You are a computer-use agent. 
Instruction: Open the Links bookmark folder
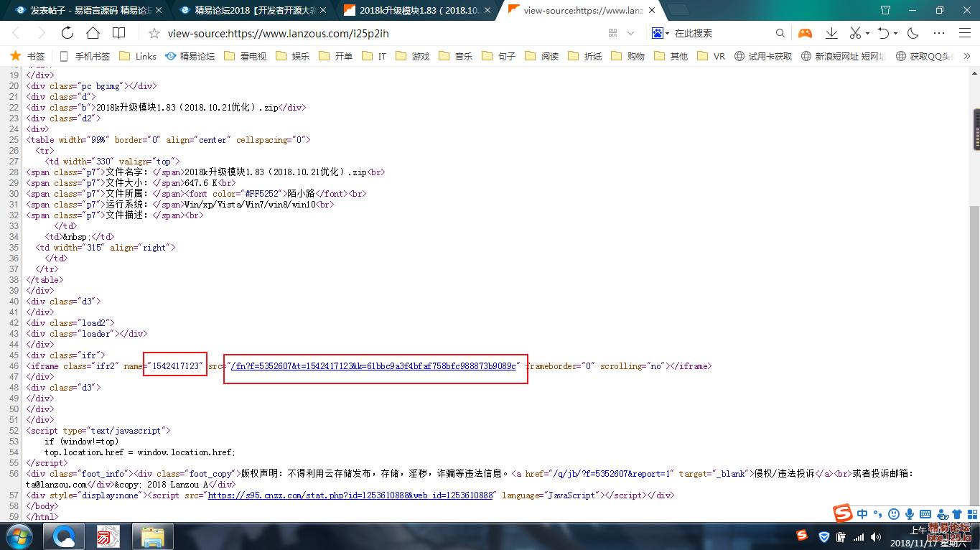pos(138,56)
